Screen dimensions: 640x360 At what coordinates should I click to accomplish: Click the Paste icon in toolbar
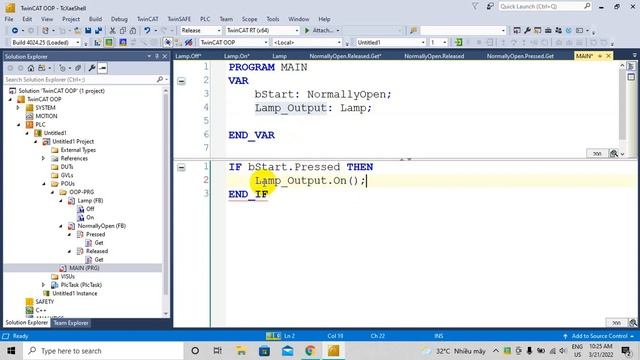[x=133, y=31]
